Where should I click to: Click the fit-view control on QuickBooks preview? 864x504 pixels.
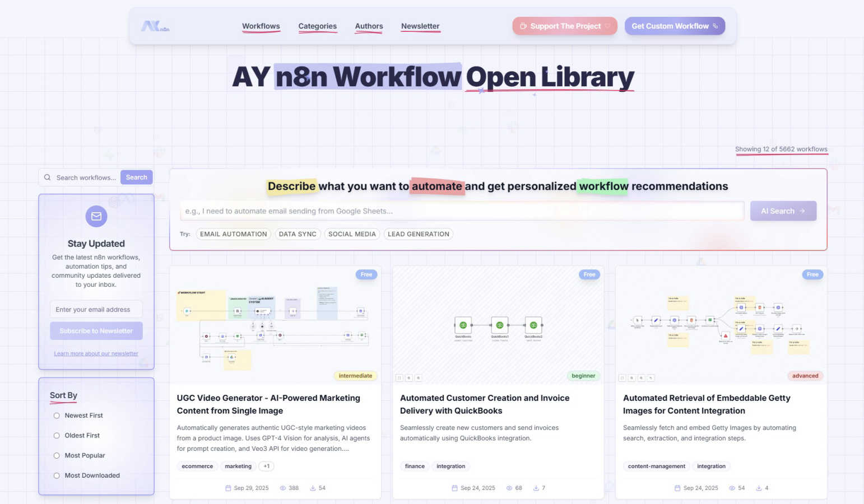click(399, 378)
